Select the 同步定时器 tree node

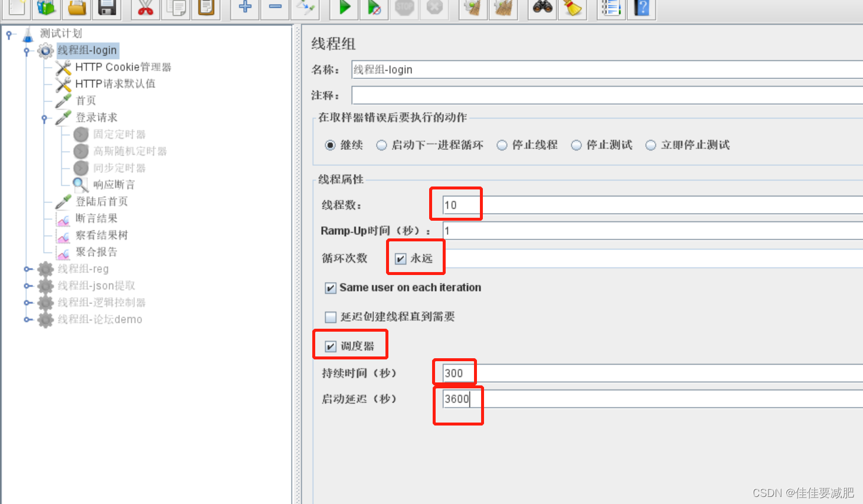[x=119, y=168]
